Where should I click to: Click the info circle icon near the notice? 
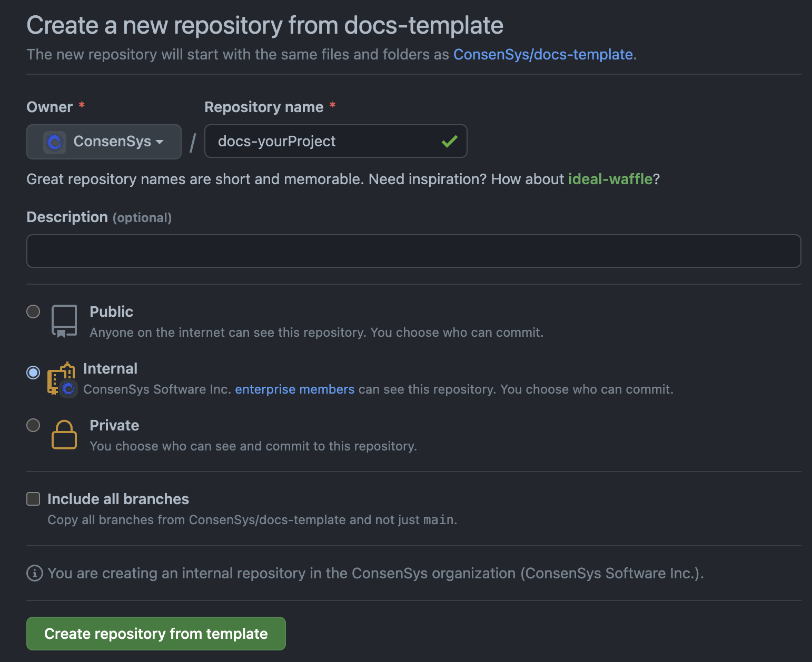pos(34,573)
